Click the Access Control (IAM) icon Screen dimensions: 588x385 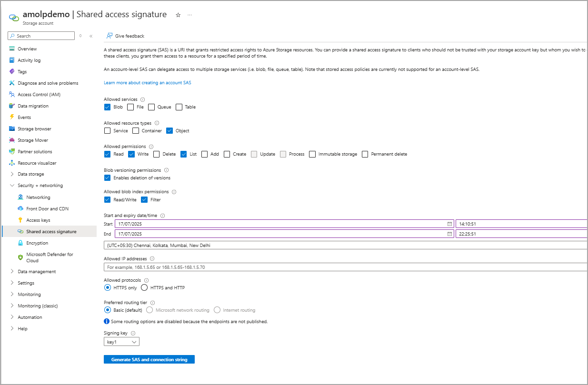coord(12,95)
